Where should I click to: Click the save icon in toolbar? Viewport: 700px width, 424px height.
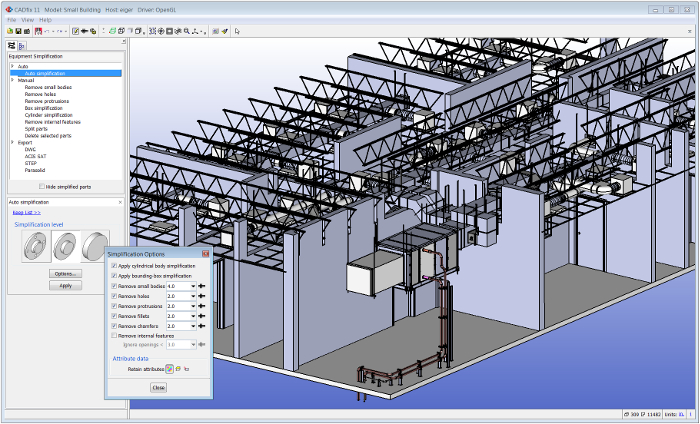coord(17,31)
